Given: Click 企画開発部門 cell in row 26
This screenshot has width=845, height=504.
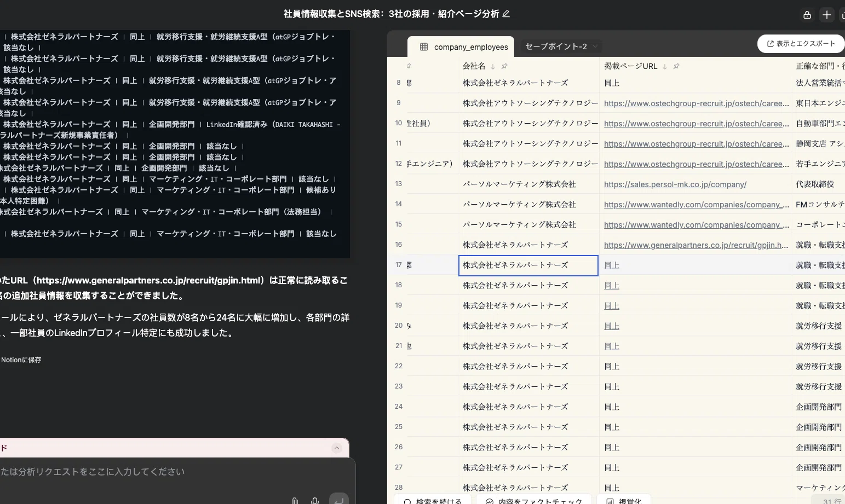Looking at the screenshot, I should point(818,448).
